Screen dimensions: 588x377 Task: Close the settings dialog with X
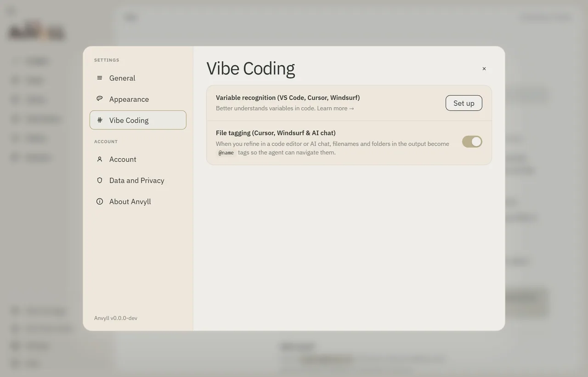484,69
